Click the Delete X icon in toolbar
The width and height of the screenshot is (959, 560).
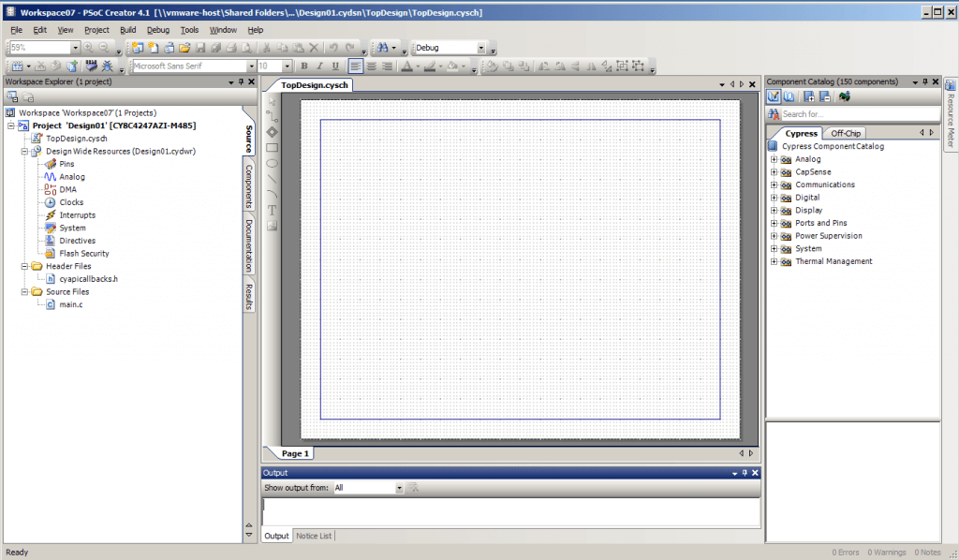[x=314, y=48]
